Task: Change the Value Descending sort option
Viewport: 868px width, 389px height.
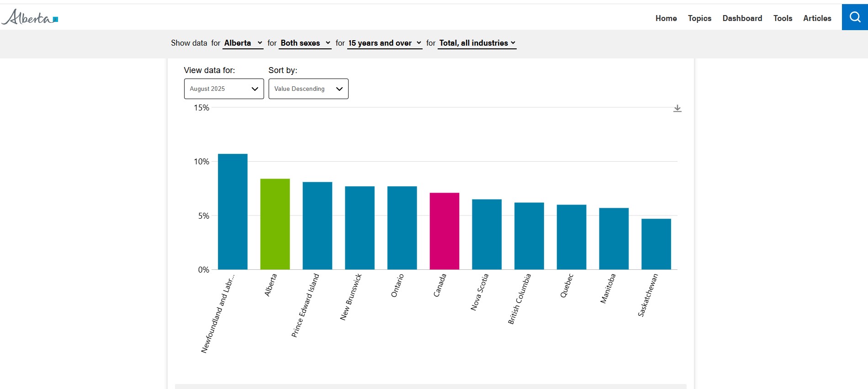Action: (308, 89)
